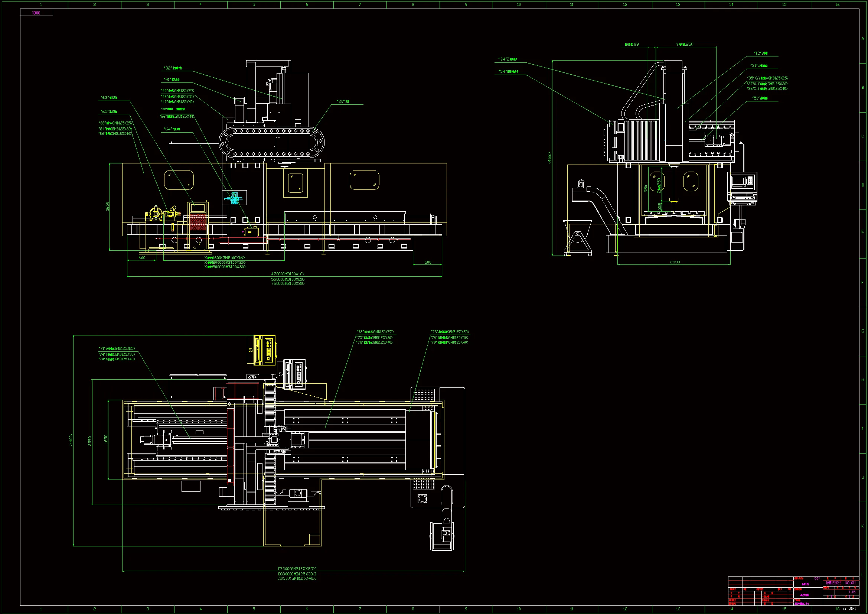Click the '32' callout label in front view

click(173, 68)
